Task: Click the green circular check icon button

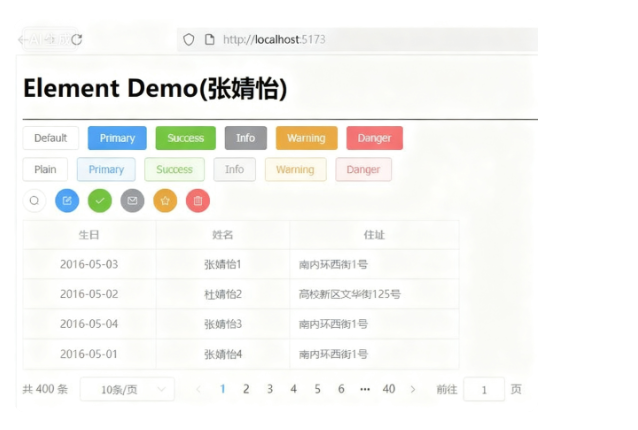Action: 100,201
